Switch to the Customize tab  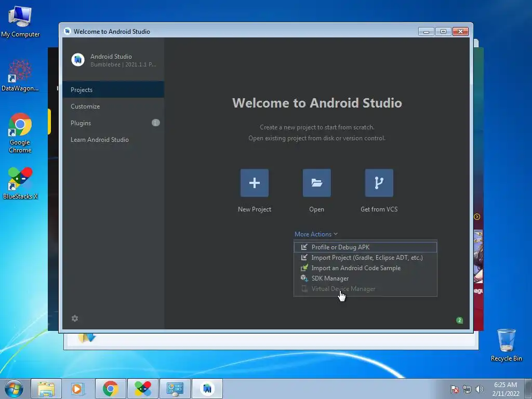click(x=113, y=106)
